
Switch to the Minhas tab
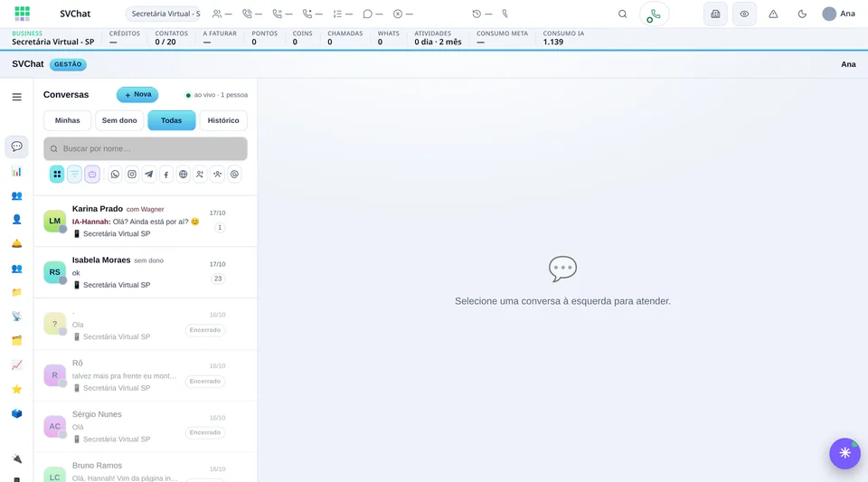[68, 120]
